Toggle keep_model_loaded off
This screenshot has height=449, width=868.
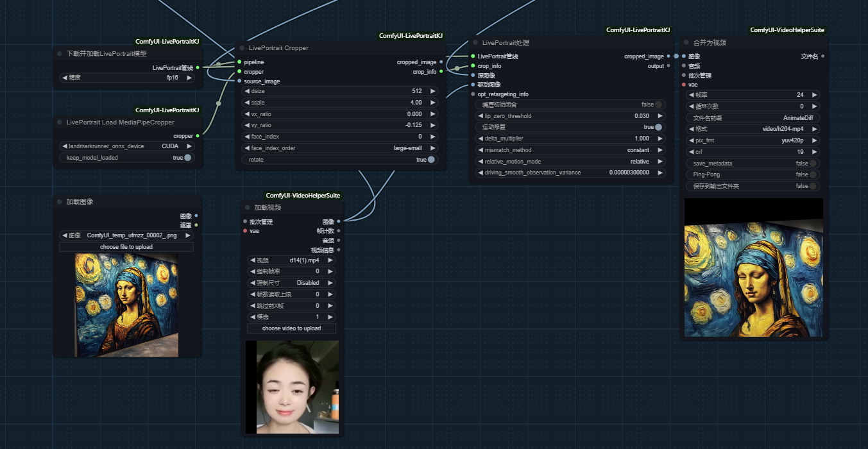click(x=187, y=158)
